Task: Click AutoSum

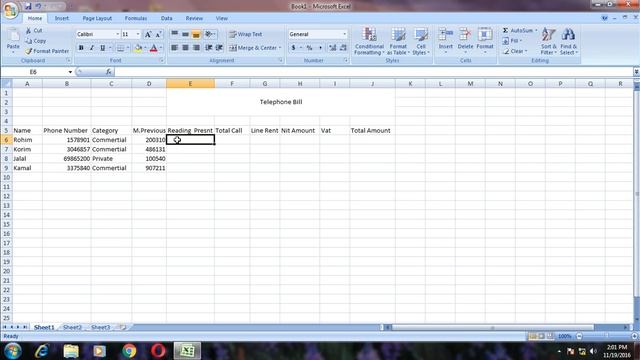Action: coord(519,31)
